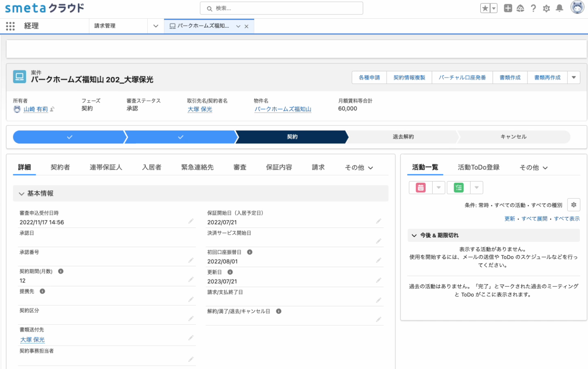
Task: Click the 検索 search input field
Action: pos(281,8)
